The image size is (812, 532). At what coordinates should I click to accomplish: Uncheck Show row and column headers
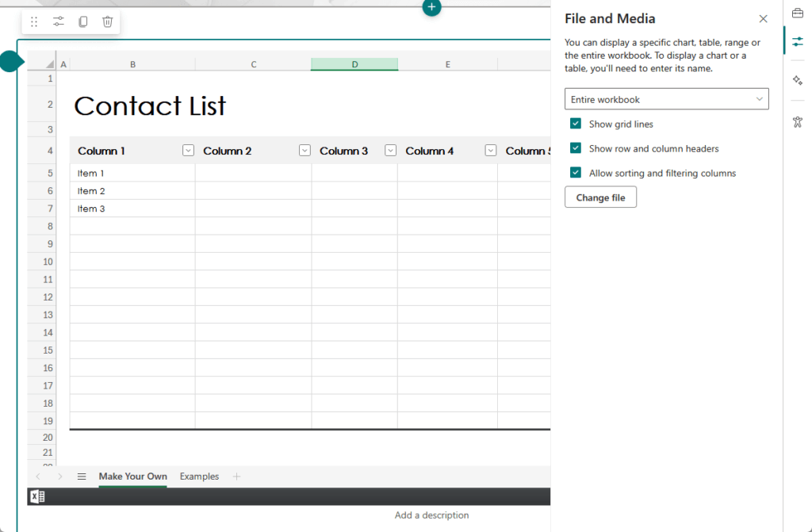coord(576,148)
